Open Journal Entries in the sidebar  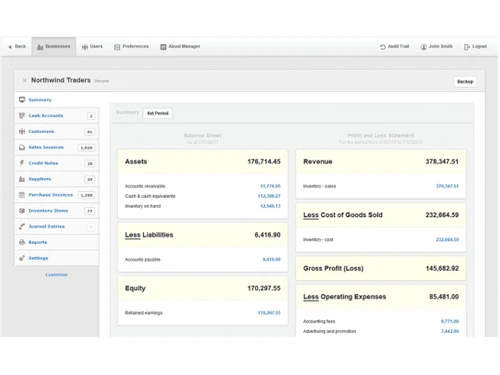click(x=46, y=226)
